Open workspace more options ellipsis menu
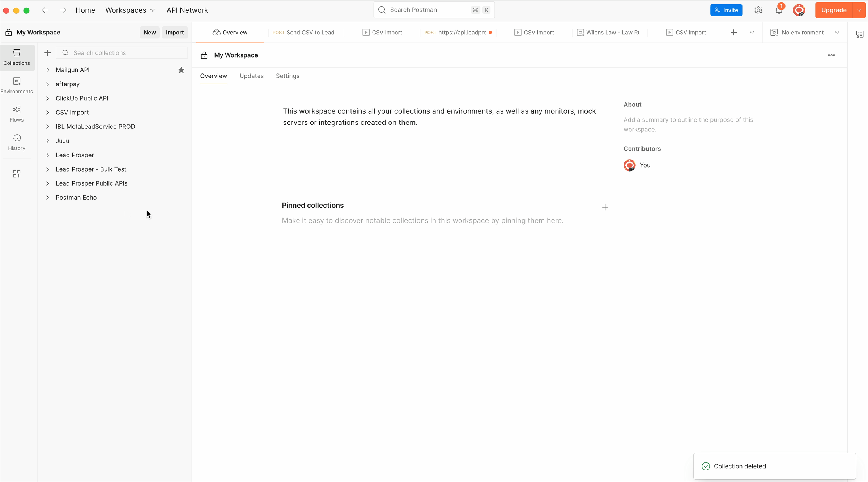Image resolution: width=868 pixels, height=482 pixels. (x=831, y=55)
